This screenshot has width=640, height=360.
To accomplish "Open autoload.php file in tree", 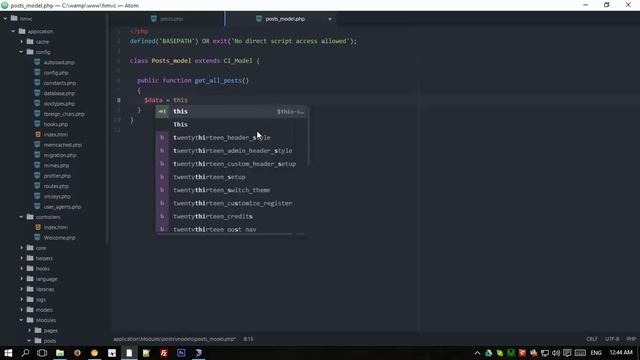I will 59,62.
